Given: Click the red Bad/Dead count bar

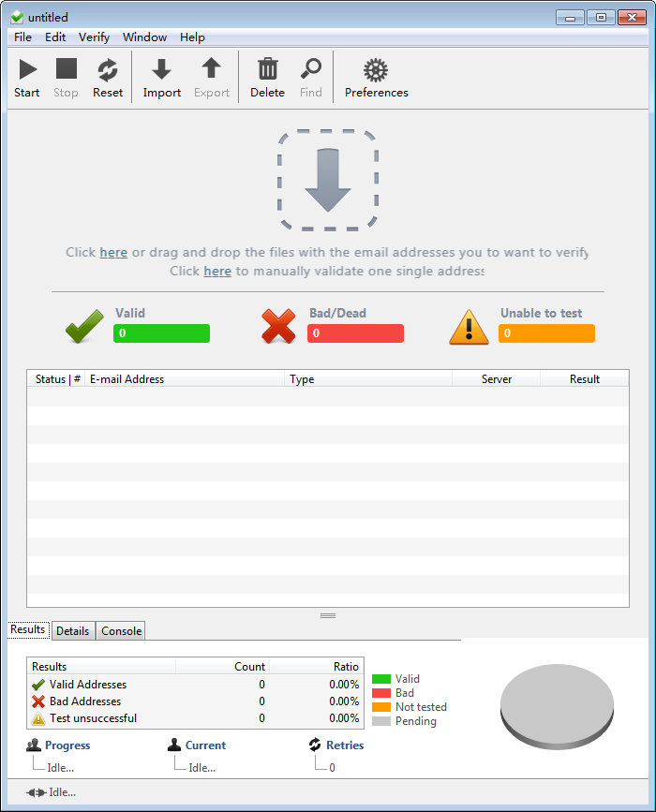Looking at the screenshot, I should pos(355,333).
